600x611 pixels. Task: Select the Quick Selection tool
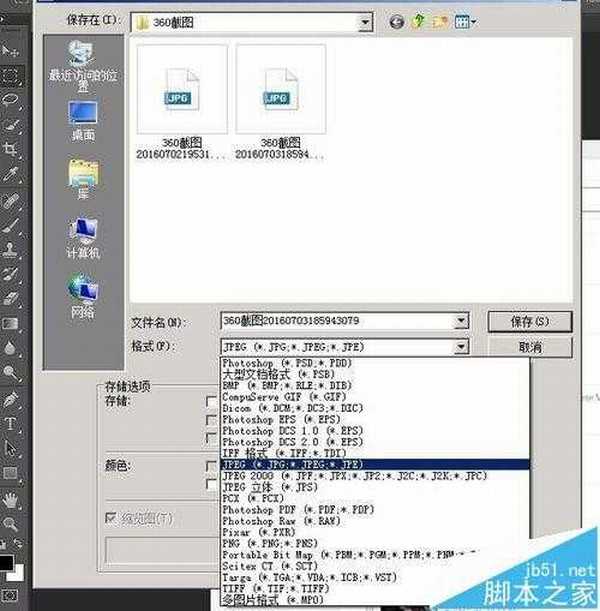click(x=9, y=125)
